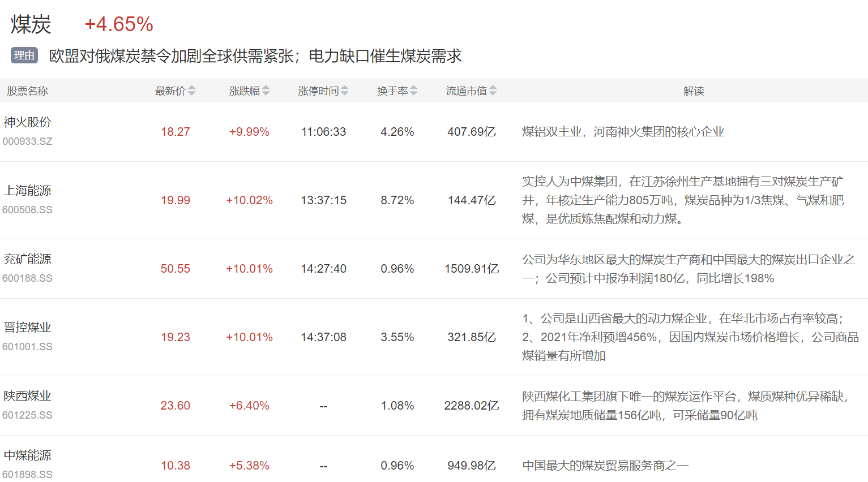868x482 pixels.
Task: Click market cap 407.69亿
Action: point(472,132)
